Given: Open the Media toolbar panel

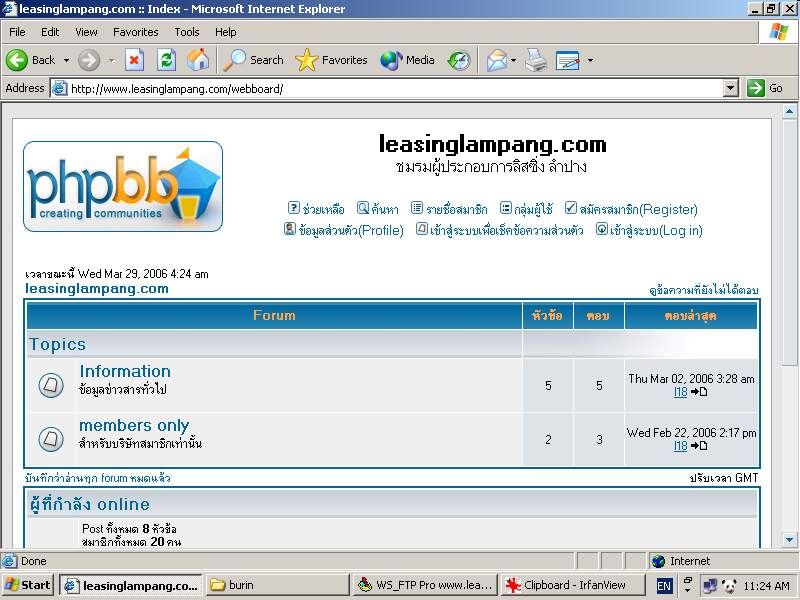Looking at the screenshot, I should 408,60.
